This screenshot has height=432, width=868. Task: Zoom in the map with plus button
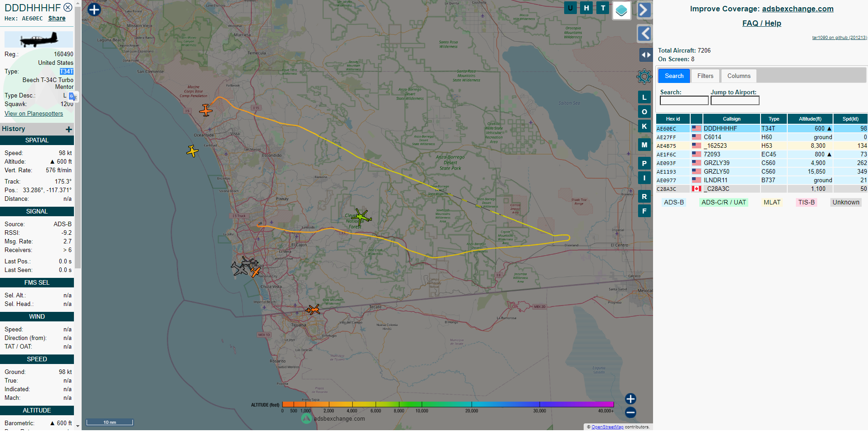tap(630, 399)
